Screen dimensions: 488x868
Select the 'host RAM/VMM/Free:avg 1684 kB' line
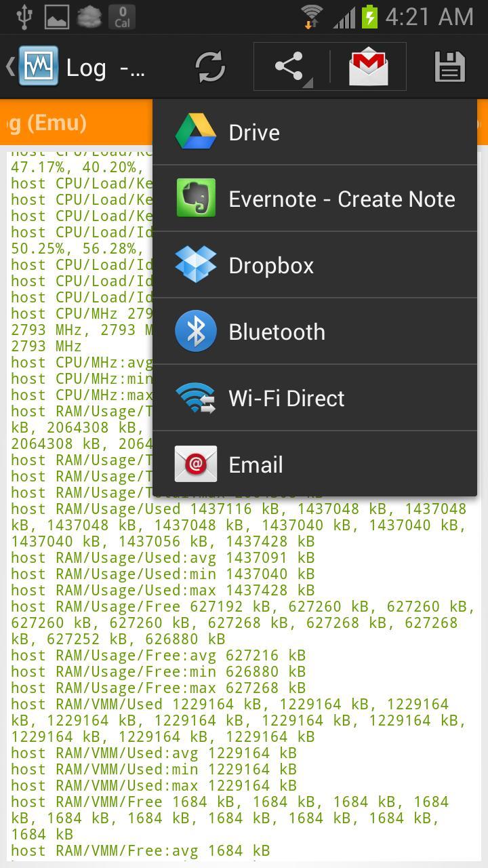140,850
